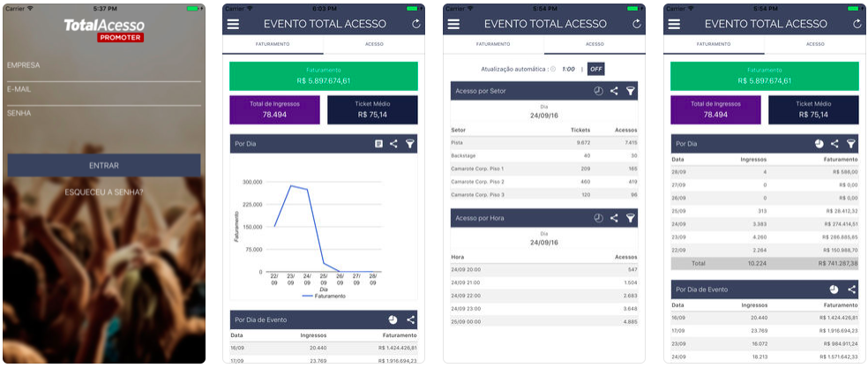Tap pie chart icon in Por Dia table header
The height and width of the screenshot is (368, 868).
tap(819, 144)
